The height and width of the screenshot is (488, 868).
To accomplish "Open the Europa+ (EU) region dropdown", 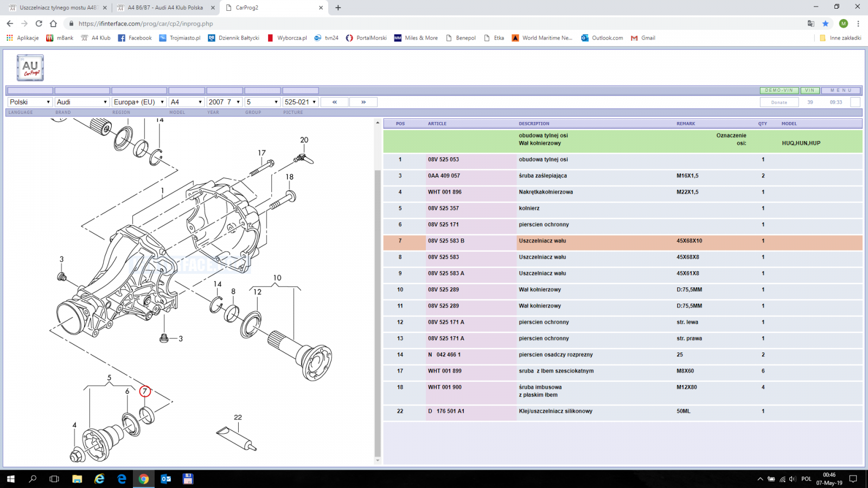I will point(139,102).
